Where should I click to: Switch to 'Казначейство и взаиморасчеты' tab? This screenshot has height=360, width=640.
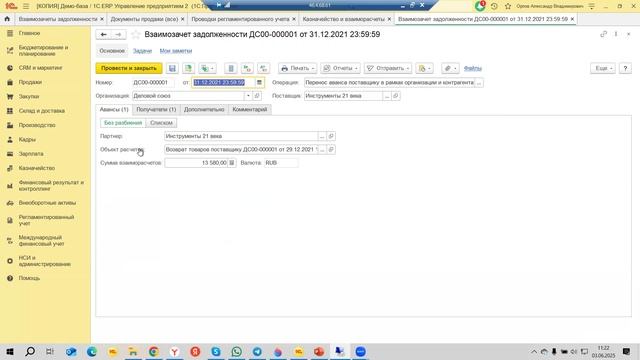coord(343,19)
